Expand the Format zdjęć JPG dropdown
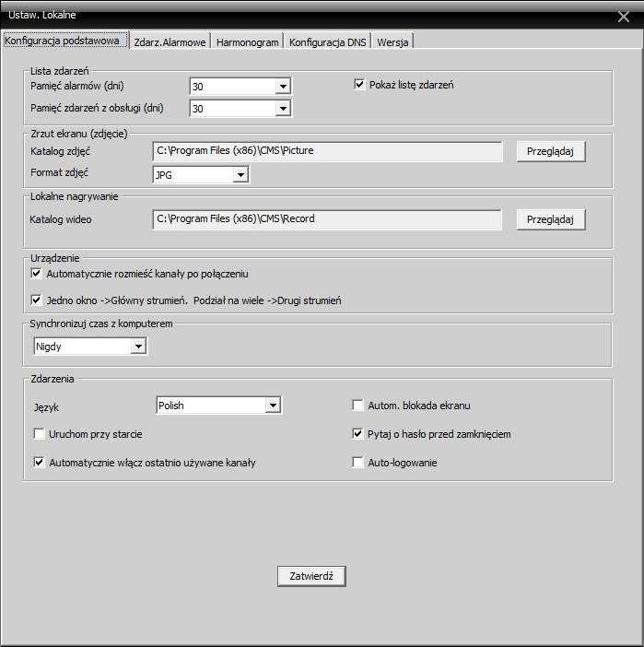 click(201, 175)
